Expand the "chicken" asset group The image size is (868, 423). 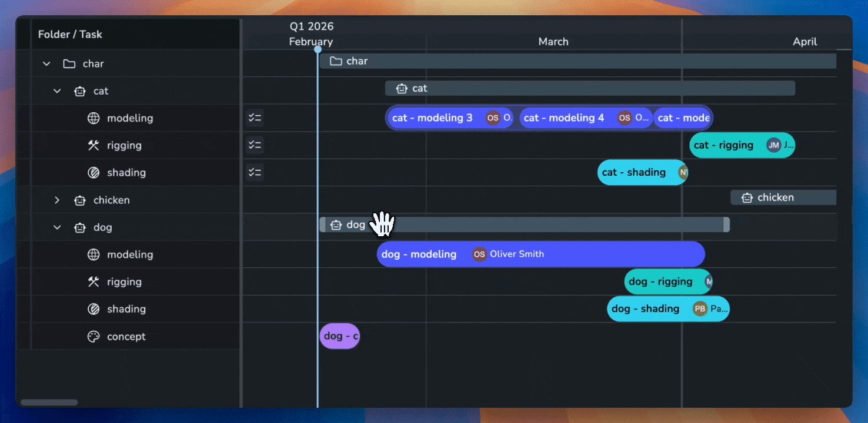click(57, 200)
